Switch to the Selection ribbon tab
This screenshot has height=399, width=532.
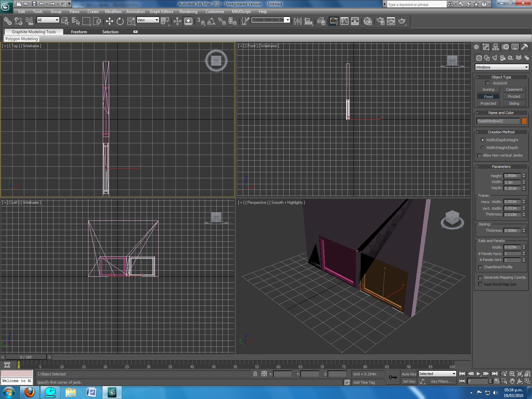pyautogui.click(x=110, y=32)
